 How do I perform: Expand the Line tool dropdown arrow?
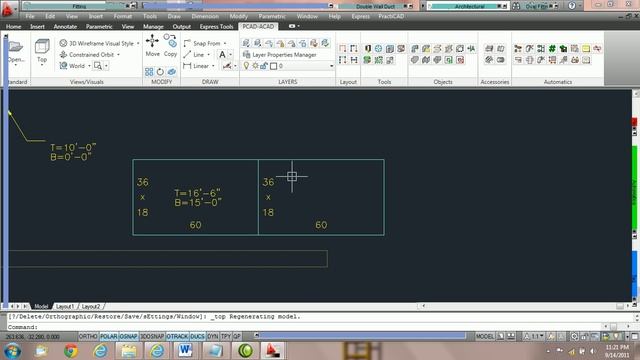click(x=208, y=55)
